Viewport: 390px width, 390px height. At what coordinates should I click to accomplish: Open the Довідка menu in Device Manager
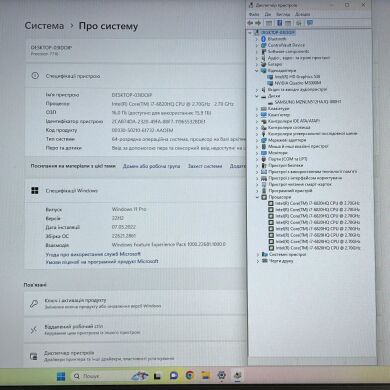coord(302,14)
